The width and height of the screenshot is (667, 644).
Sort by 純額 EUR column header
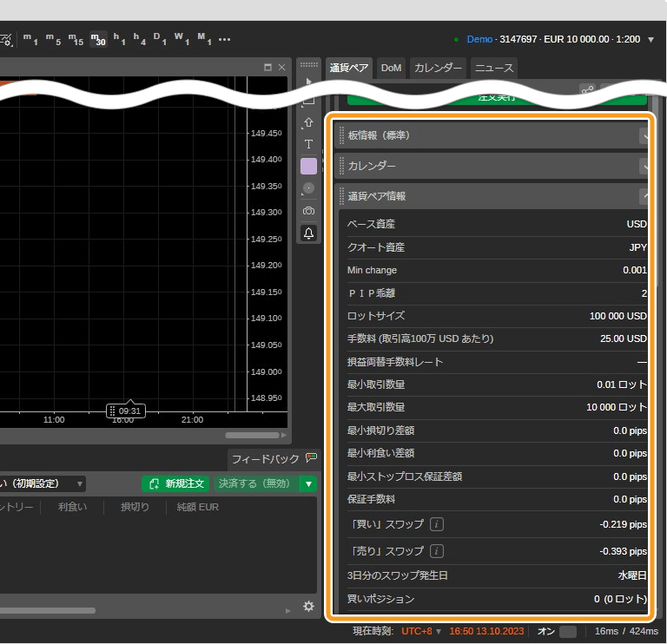(x=198, y=507)
